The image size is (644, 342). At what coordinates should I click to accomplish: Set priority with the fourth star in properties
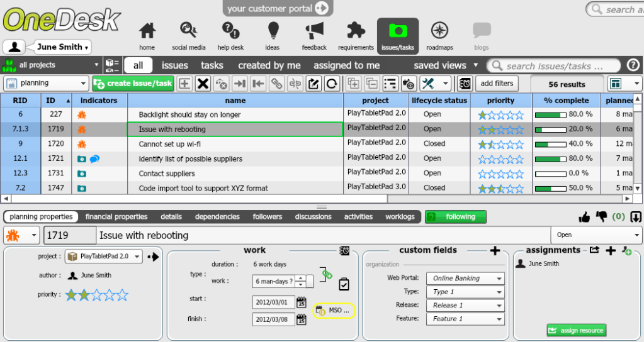coord(110,295)
